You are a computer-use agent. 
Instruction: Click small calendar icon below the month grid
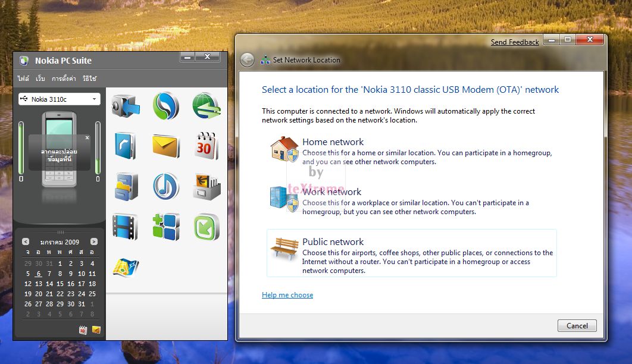83,330
